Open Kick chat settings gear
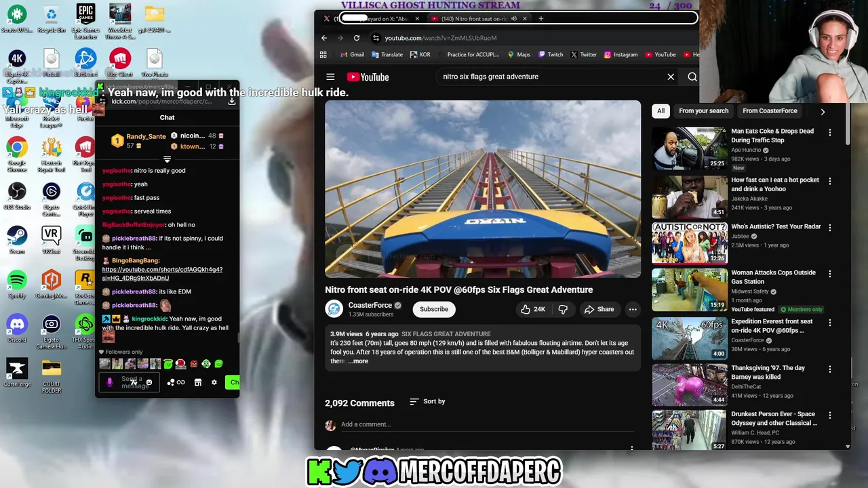 coord(214,382)
